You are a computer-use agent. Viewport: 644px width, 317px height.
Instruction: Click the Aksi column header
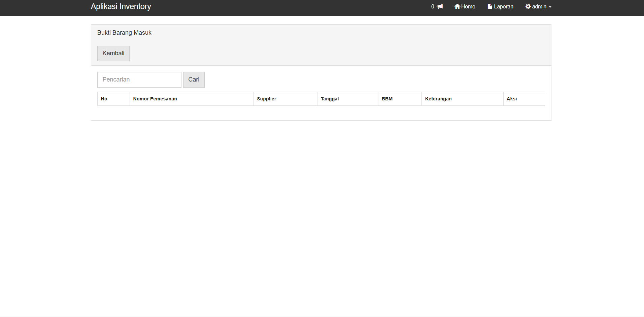(511, 99)
